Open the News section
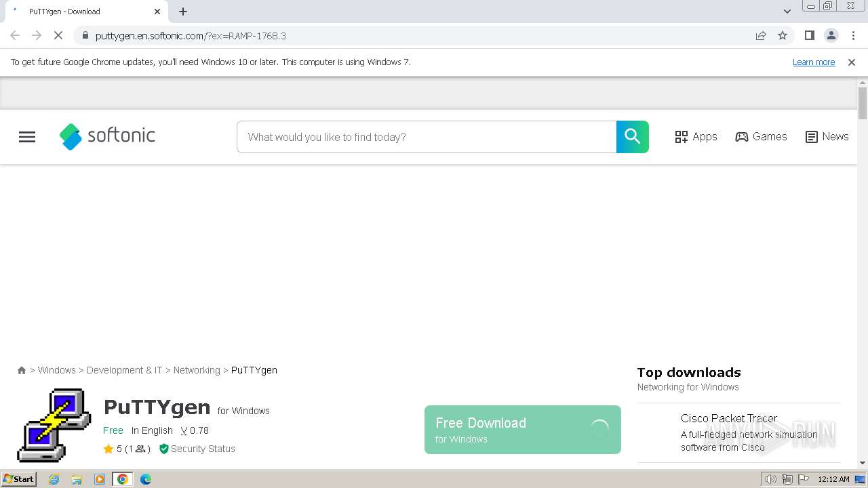 827,137
